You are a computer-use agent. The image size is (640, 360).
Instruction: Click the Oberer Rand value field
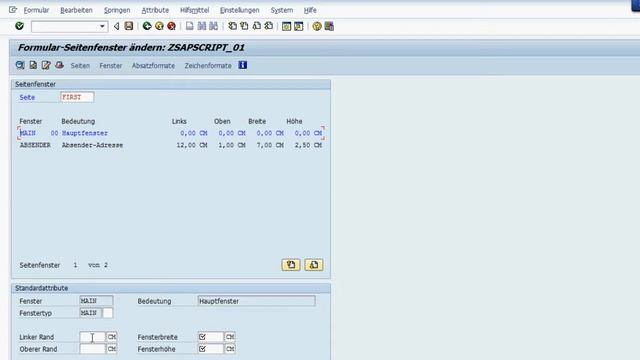(x=92, y=349)
